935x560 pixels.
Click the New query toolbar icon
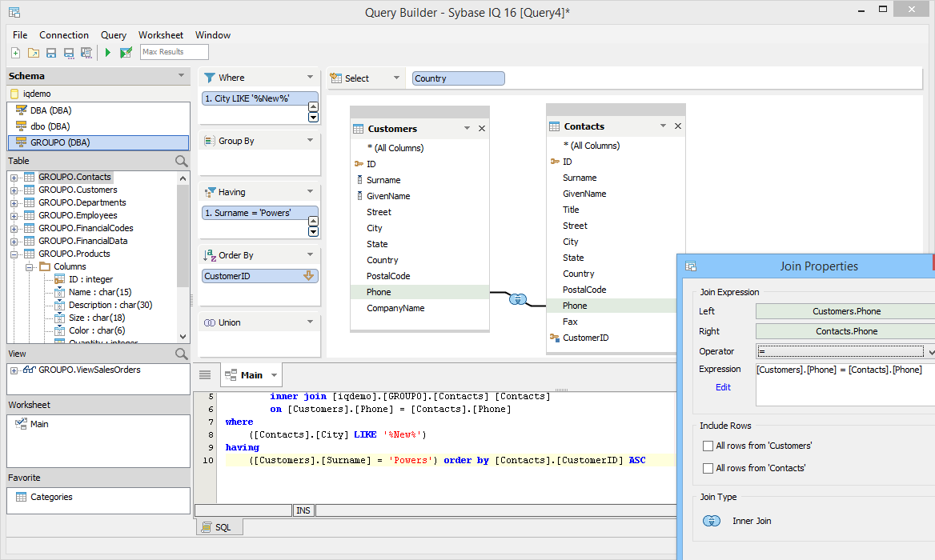16,53
